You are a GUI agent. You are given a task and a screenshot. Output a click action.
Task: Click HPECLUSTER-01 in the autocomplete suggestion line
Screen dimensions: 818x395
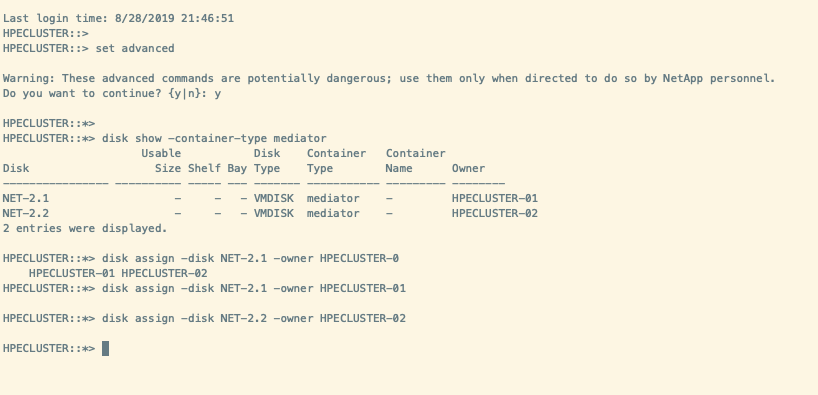click(x=72, y=273)
